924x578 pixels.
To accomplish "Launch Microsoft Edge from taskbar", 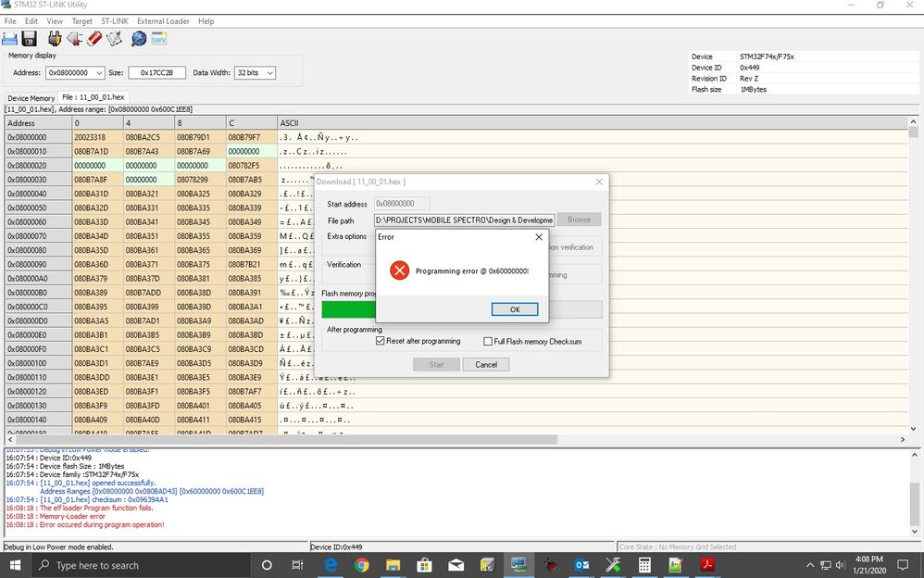I will (x=331, y=565).
